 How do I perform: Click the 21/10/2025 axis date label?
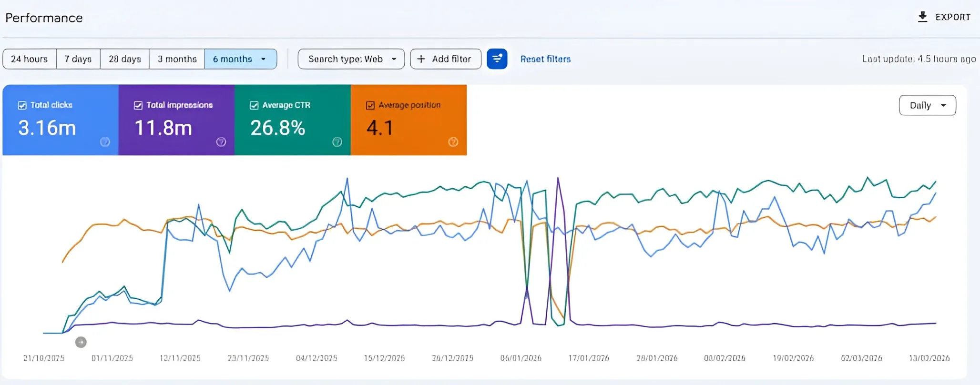(44, 358)
